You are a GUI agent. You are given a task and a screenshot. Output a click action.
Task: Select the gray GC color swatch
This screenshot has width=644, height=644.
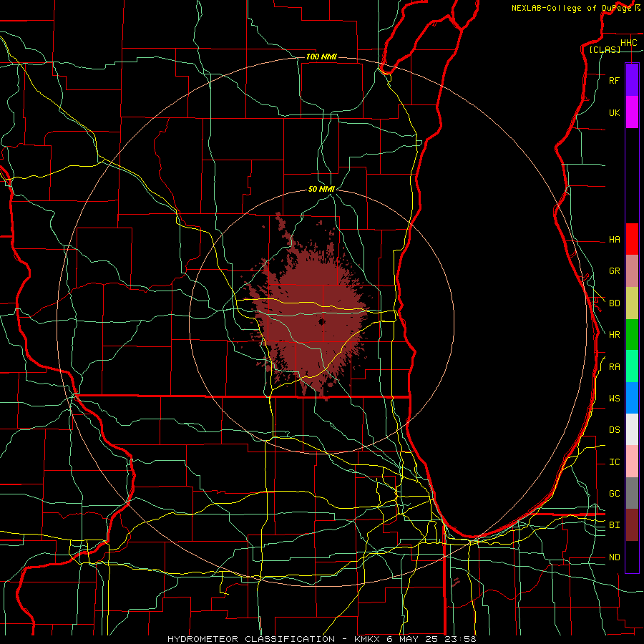[x=632, y=493]
